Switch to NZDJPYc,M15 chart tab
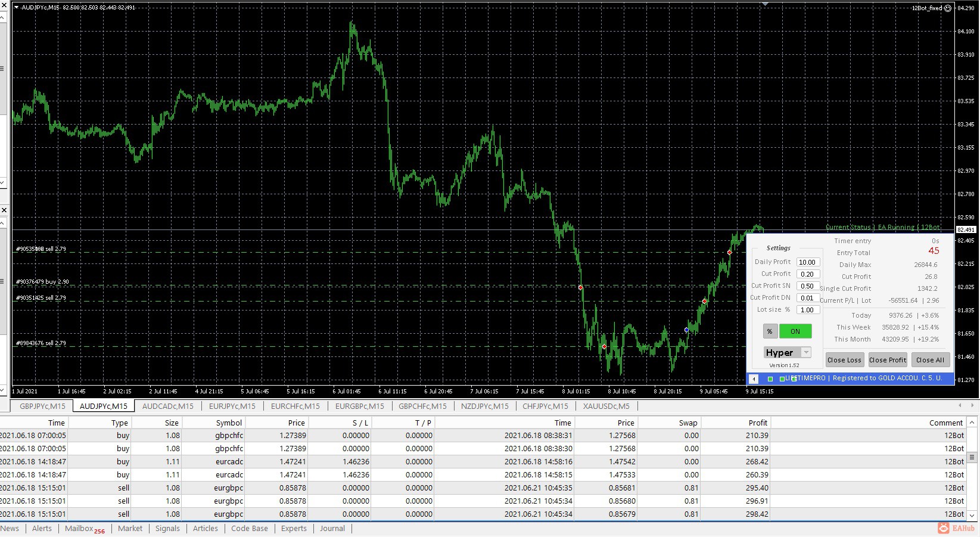Image resolution: width=980 pixels, height=537 pixels. (485, 406)
